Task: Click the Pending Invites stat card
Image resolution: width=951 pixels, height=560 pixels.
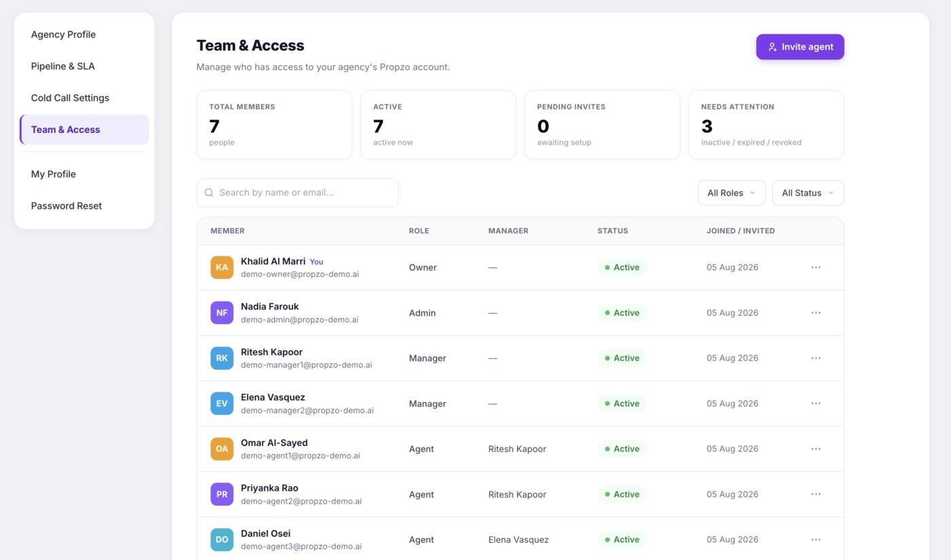Action: tap(603, 125)
